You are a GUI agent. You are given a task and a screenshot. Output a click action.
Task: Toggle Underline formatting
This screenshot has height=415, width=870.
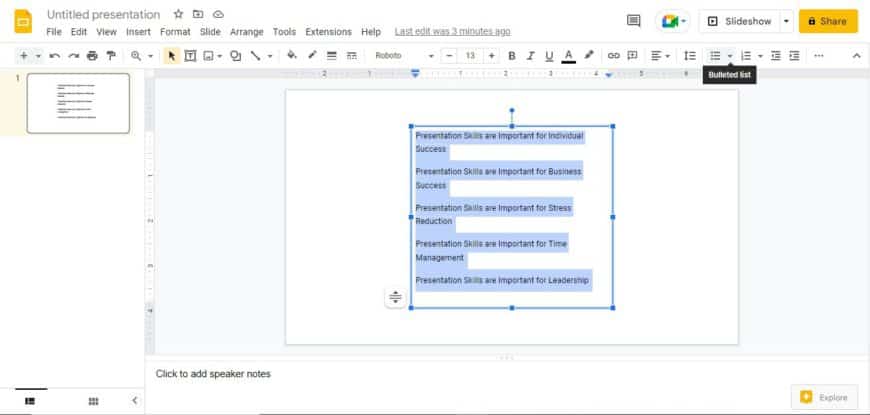pyautogui.click(x=549, y=56)
